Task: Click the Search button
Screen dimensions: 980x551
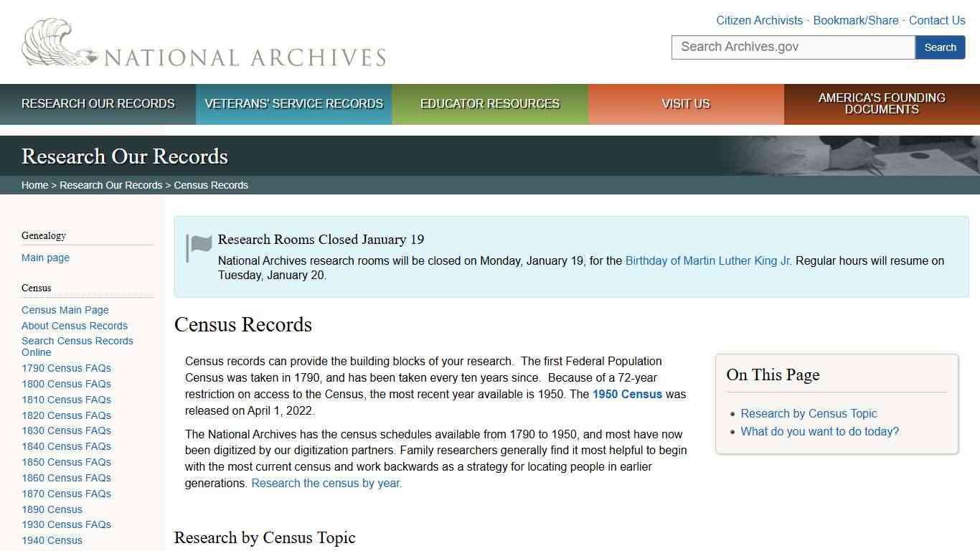Action: click(940, 47)
